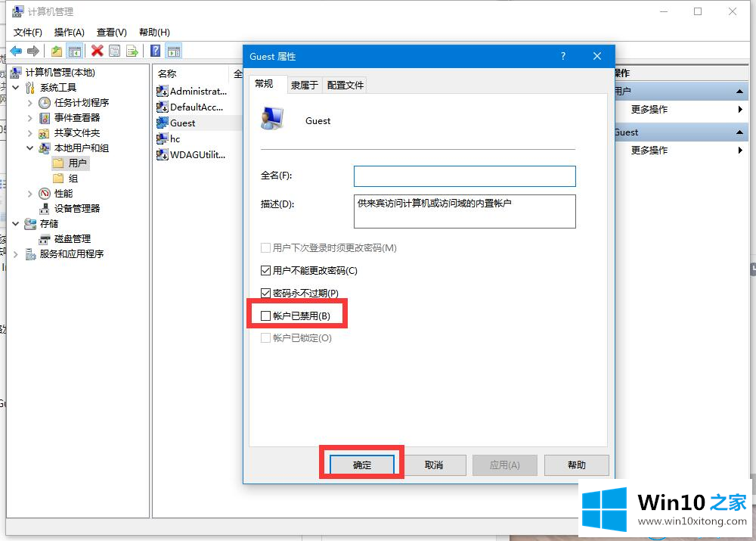The height and width of the screenshot is (541, 756).
Task: Switch to the 隶属于 tab
Action: [x=304, y=85]
